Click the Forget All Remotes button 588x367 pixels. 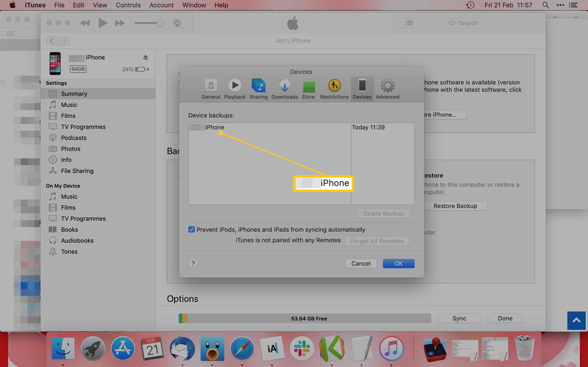click(377, 241)
